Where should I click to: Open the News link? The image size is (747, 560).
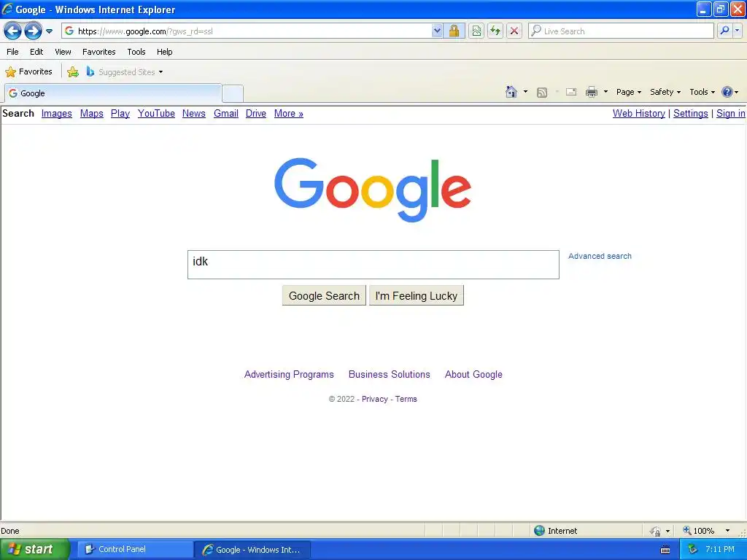point(193,113)
